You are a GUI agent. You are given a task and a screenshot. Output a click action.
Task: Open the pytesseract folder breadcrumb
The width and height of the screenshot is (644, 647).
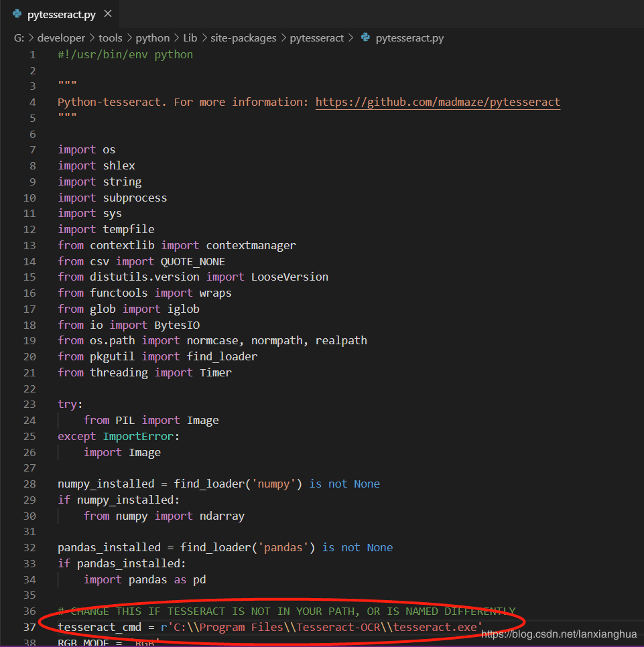tap(316, 38)
